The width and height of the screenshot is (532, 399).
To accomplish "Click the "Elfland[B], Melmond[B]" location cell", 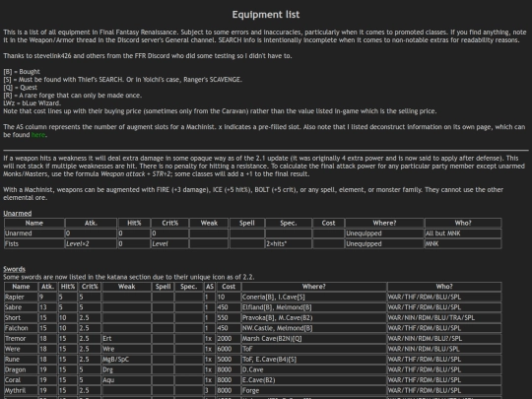I will 314,307.
